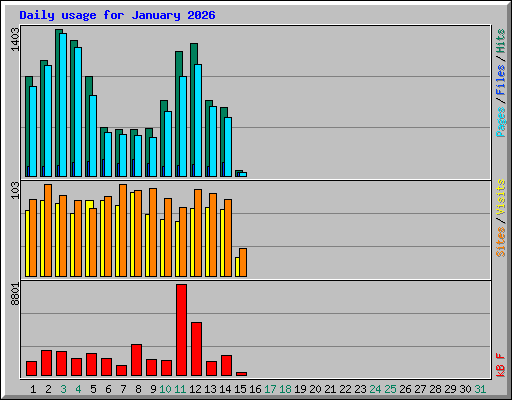Click the green weekend day label 17

pos(270,389)
